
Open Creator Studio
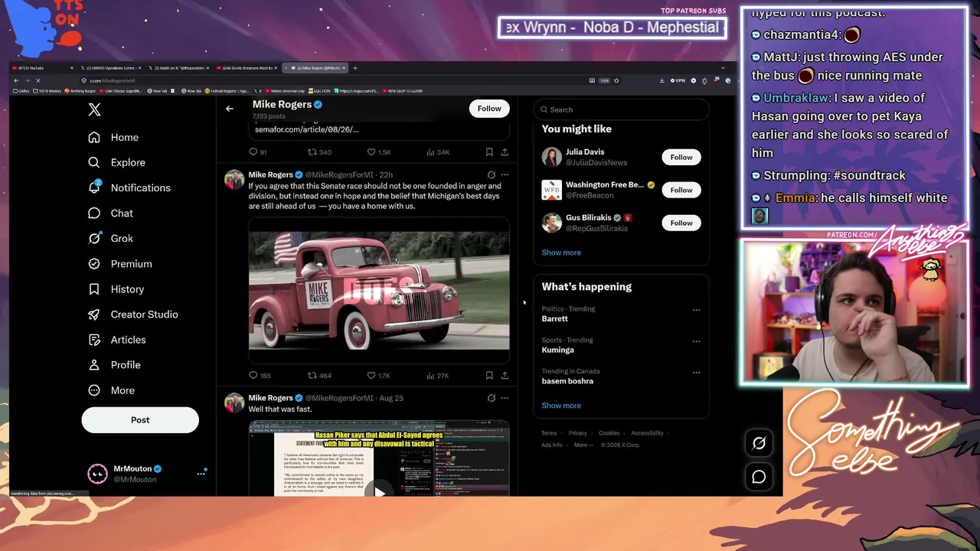[132, 315]
